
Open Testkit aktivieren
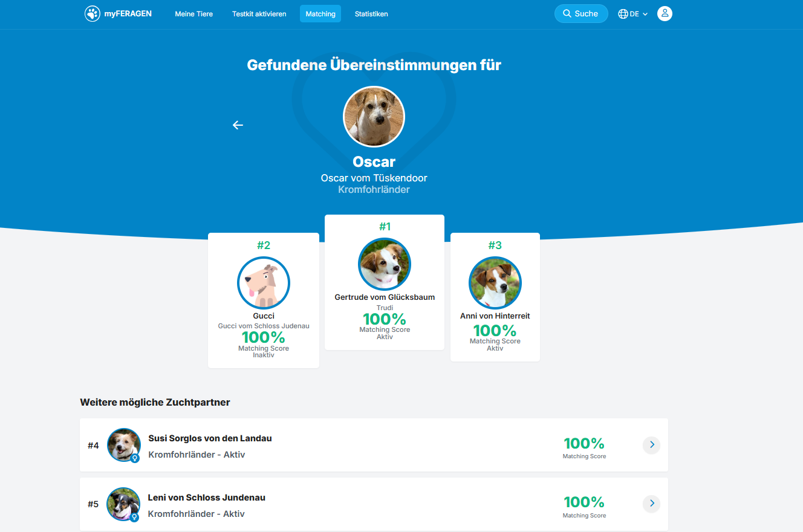click(259, 13)
